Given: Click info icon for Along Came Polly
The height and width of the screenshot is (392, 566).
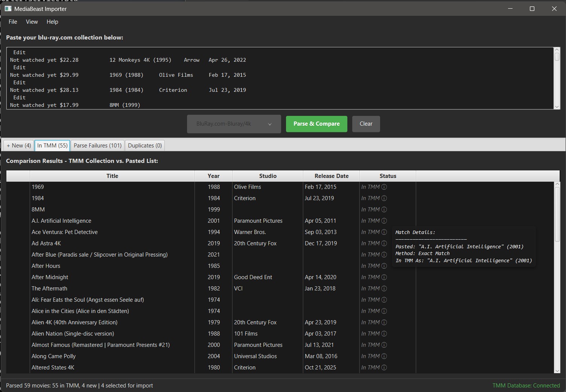Looking at the screenshot, I should [384, 356].
